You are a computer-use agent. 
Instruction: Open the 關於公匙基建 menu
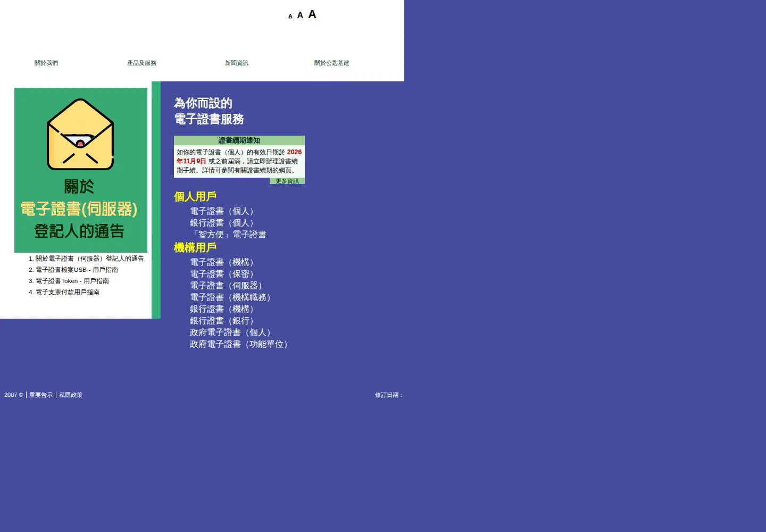click(x=332, y=63)
